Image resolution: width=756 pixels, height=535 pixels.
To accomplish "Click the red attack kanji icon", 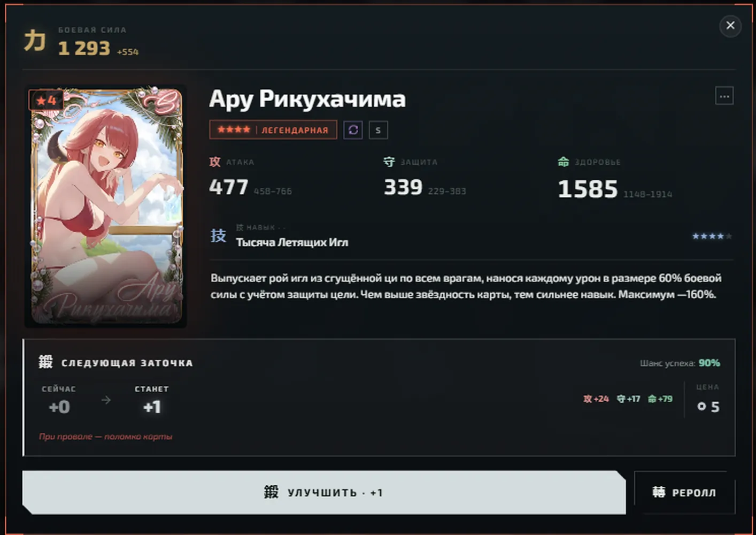I will pyautogui.click(x=215, y=162).
